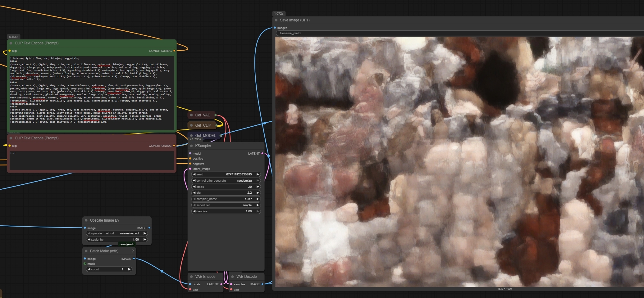Click the green node's CONDITIONING output port
Screen dimensions: 644x298
[174, 51]
